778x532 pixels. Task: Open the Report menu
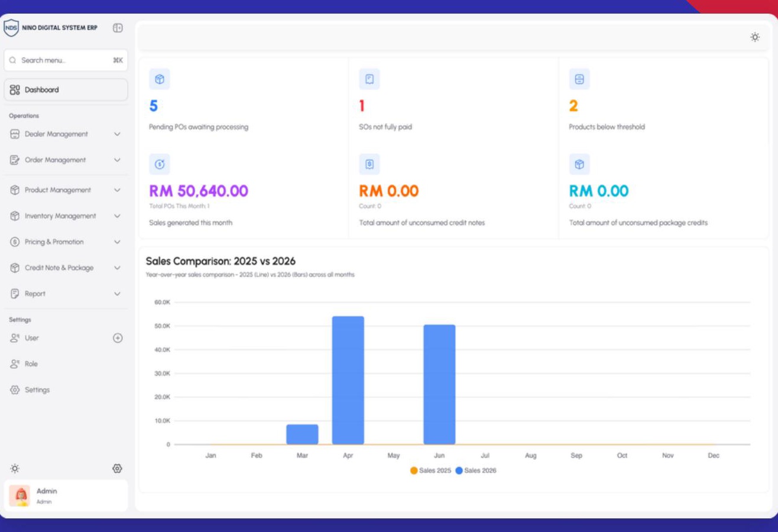(x=66, y=294)
